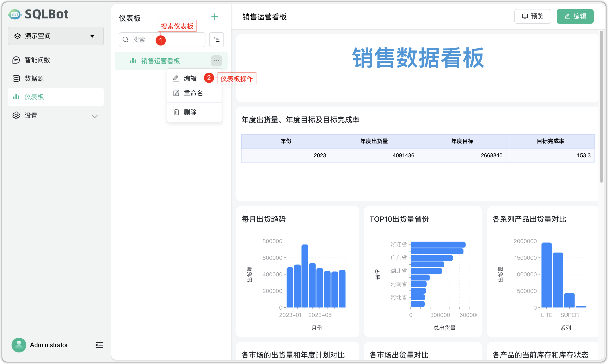The width and height of the screenshot is (608, 364).
Task: Choose 重命名 from the context menu
Action: (x=193, y=93)
